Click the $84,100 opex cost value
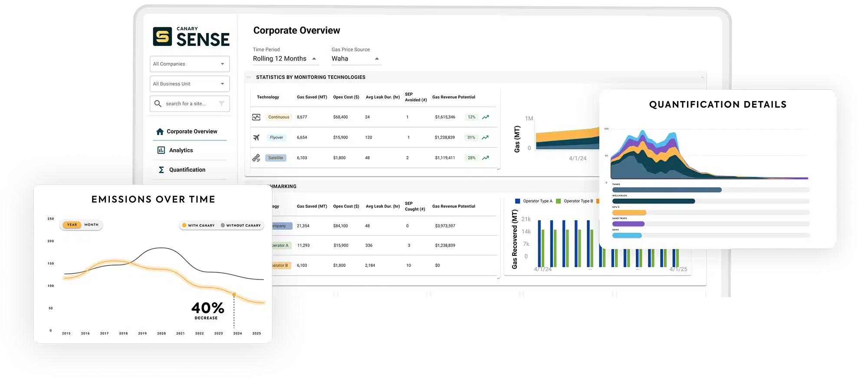This screenshot has width=868, height=378. point(340,226)
